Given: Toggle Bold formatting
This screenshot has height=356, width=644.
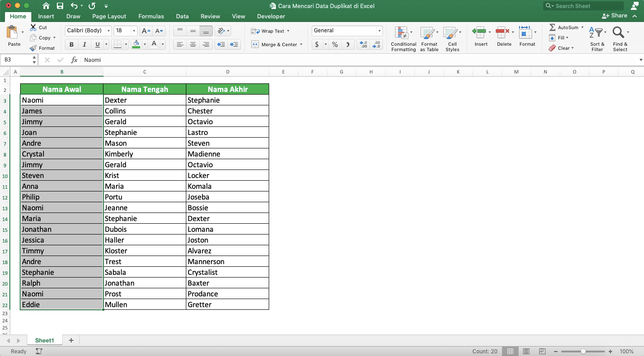Looking at the screenshot, I should [x=71, y=44].
